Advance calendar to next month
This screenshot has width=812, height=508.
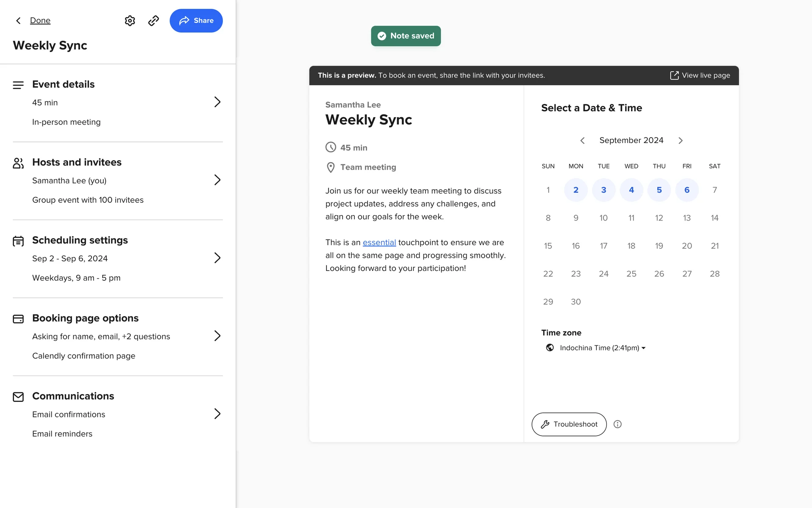point(680,141)
